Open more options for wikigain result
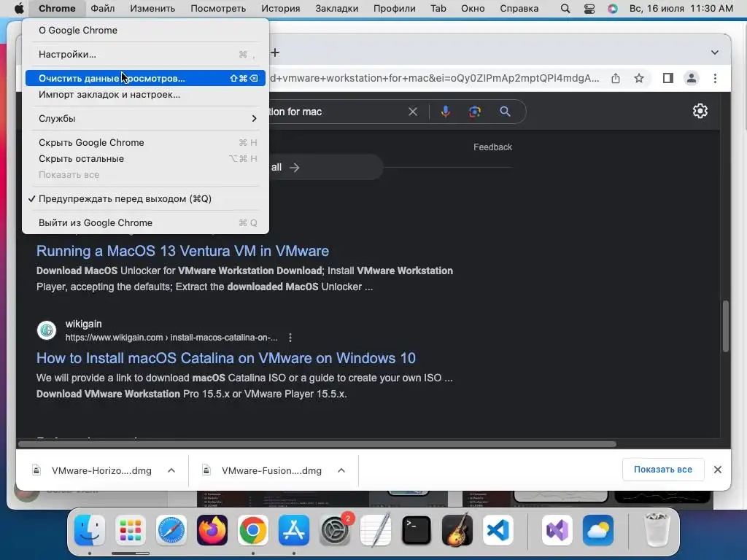This screenshot has height=560, width=747. (x=290, y=338)
